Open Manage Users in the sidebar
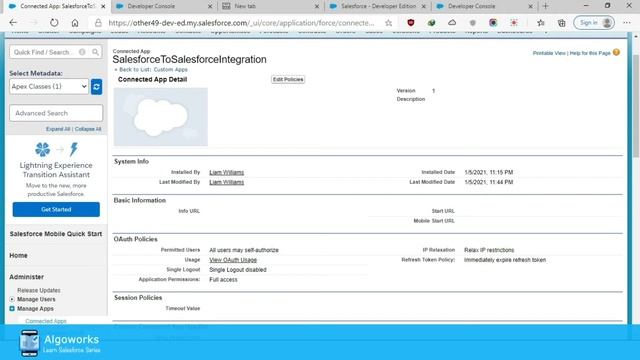The image size is (640, 360). coord(36,299)
